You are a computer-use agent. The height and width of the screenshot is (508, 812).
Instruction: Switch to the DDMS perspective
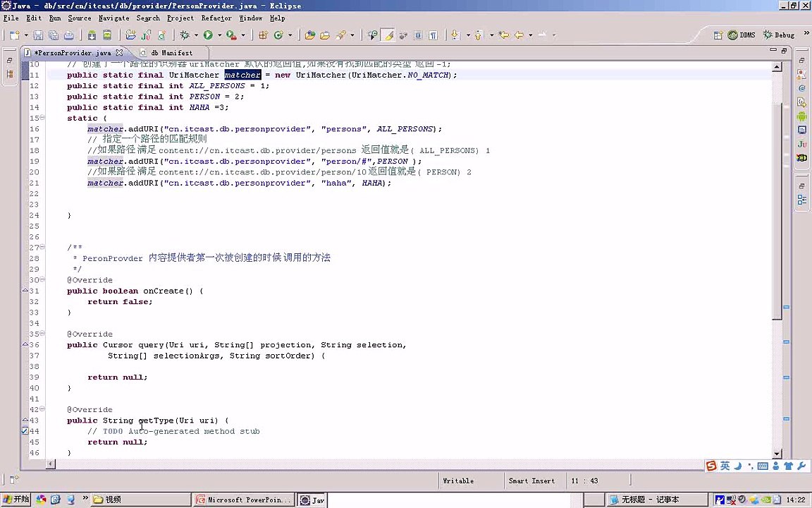pos(742,35)
